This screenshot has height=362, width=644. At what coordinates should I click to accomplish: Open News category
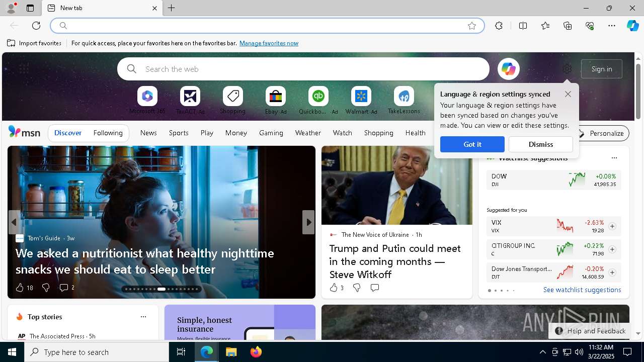pyautogui.click(x=148, y=133)
